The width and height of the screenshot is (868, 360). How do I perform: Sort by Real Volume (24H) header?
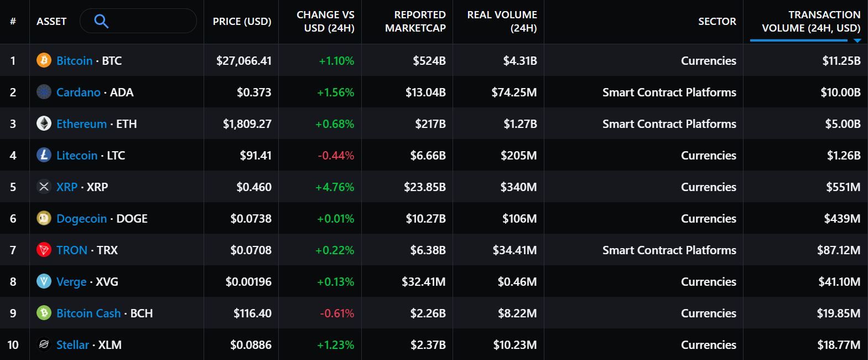point(502,22)
